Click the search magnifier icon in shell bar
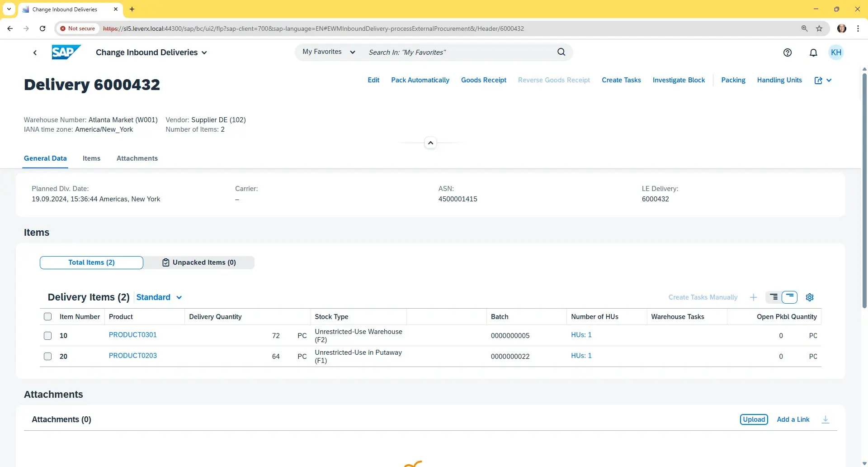The height and width of the screenshot is (467, 868). (x=561, y=52)
